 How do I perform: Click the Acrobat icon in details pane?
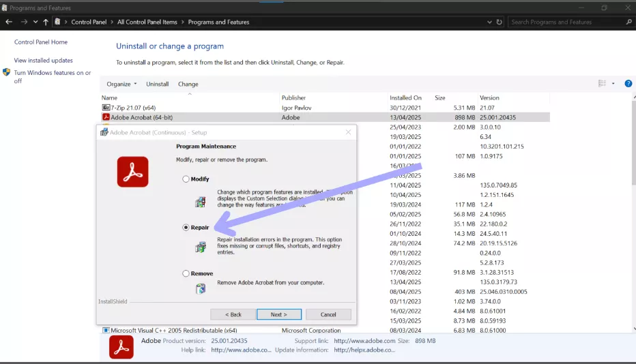pos(121,348)
